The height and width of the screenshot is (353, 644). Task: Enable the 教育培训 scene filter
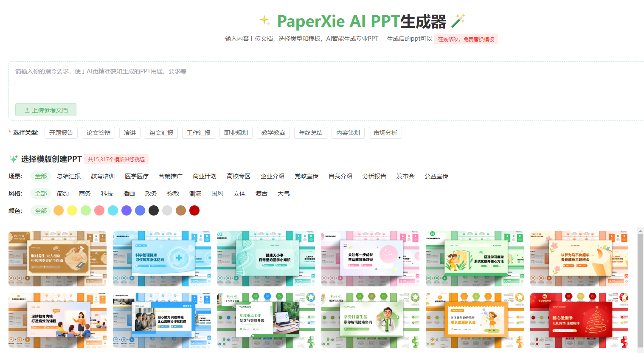pos(103,176)
